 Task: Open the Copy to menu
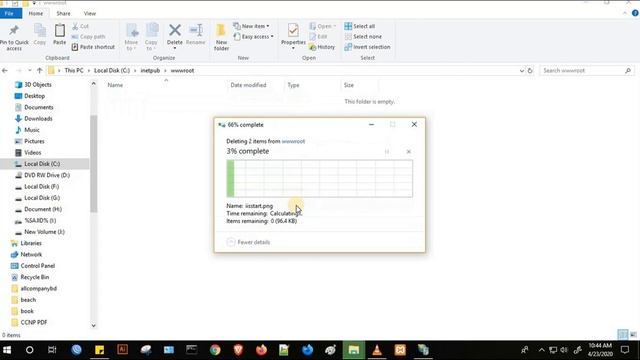(x=151, y=37)
